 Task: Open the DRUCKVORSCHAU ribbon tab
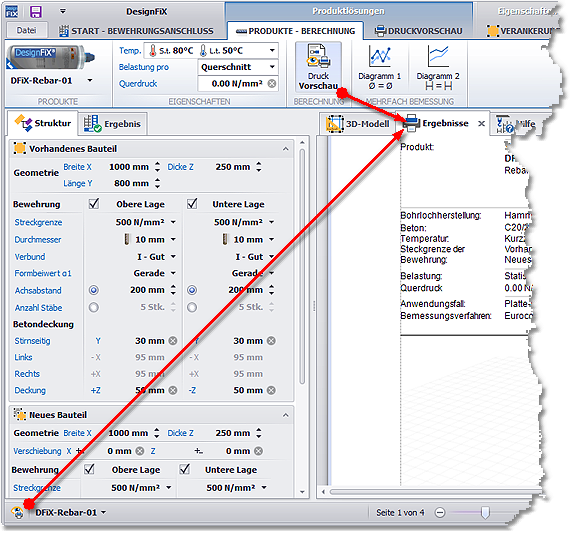point(419,31)
